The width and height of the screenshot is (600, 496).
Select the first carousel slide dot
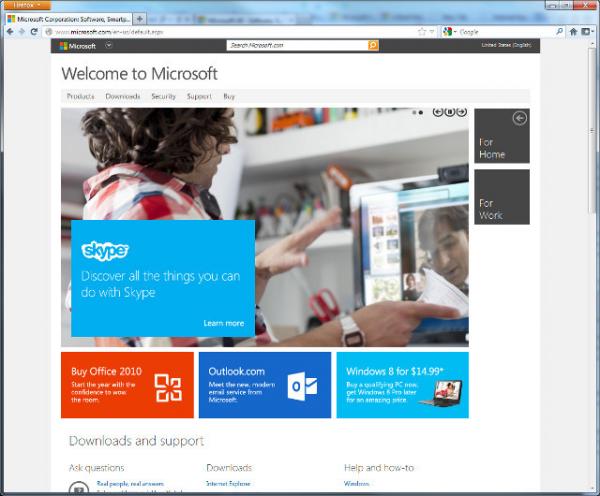click(x=414, y=113)
